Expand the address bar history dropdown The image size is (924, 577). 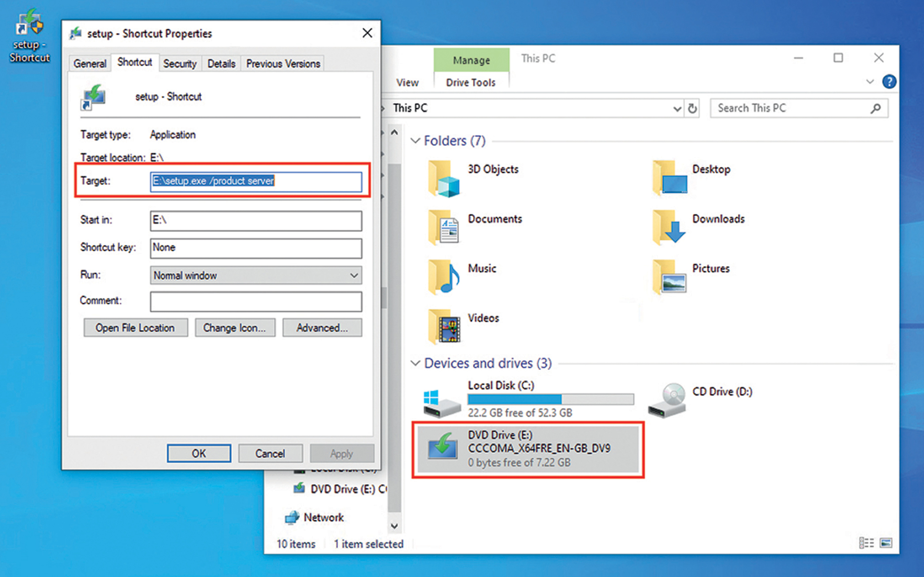click(677, 109)
